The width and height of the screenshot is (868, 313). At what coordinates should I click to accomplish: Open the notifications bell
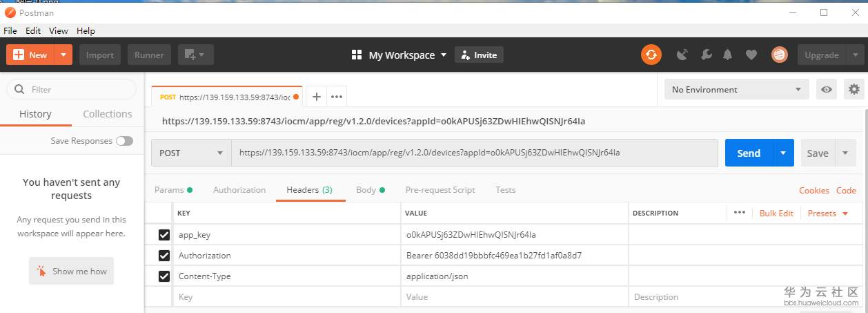(x=728, y=55)
